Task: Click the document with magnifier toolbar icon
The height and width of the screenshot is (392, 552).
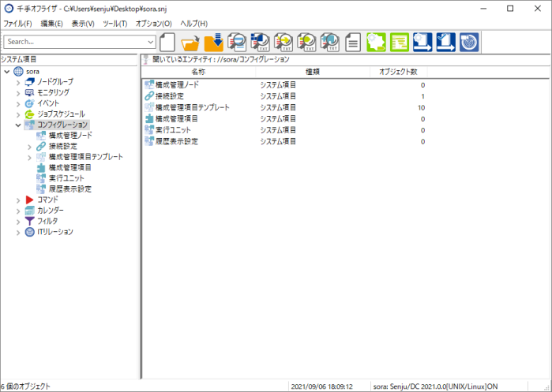Action: (237, 42)
